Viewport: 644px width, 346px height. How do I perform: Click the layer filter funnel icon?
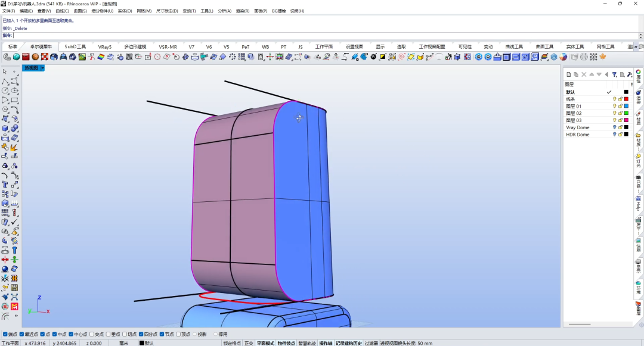tap(614, 74)
